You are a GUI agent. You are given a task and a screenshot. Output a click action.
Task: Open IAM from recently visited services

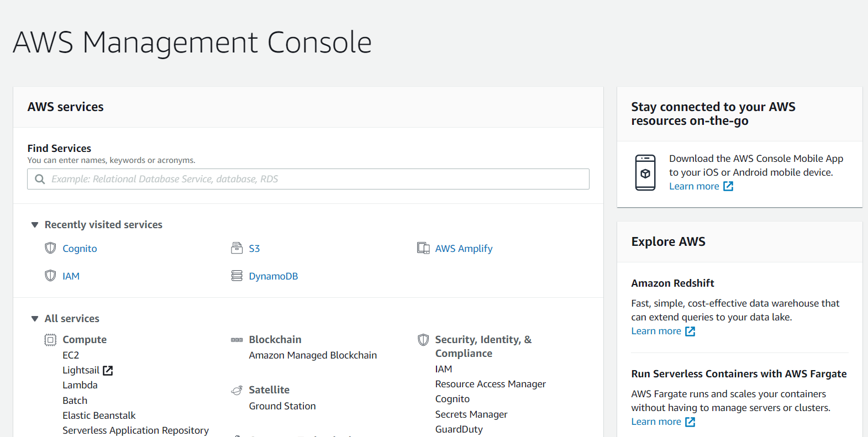click(71, 276)
